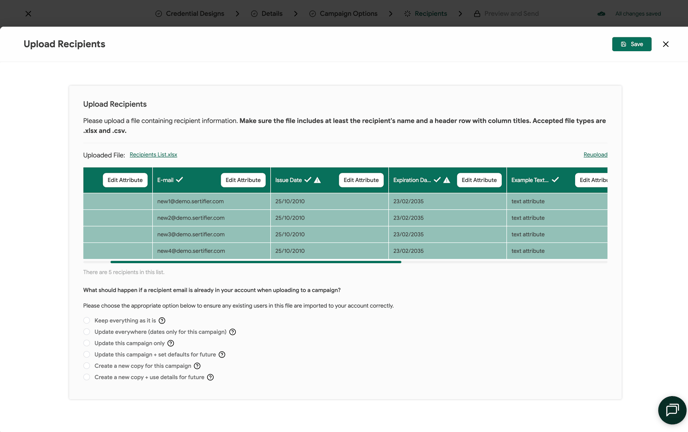This screenshot has width=688, height=432.
Task: Choose Create a new copy + use details for future
Action: 87,377
